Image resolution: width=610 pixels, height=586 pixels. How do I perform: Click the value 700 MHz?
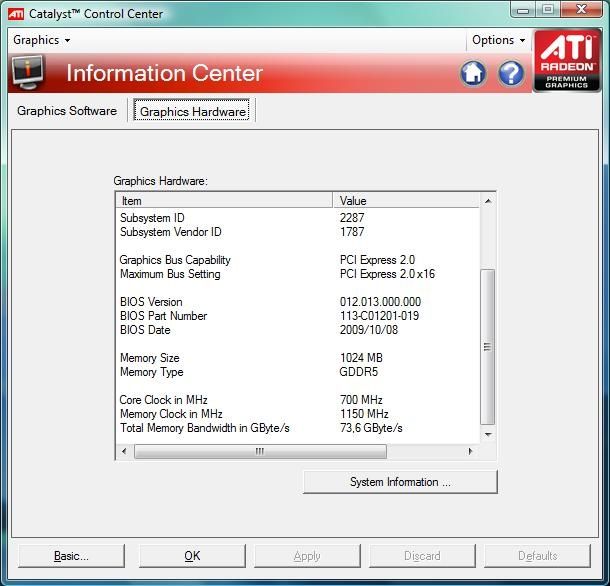point(361,400)
